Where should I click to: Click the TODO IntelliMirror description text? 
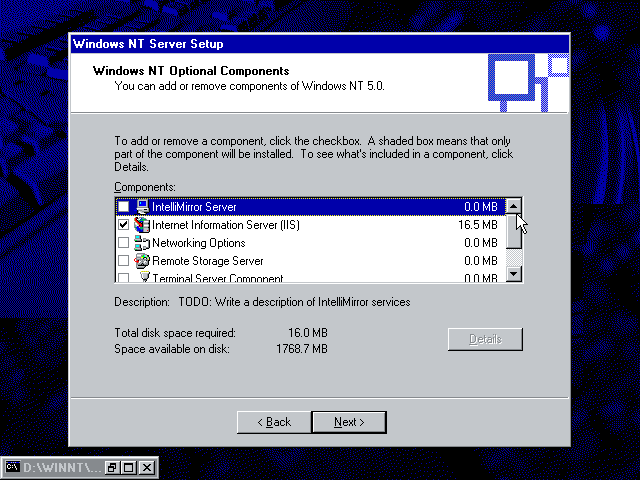[x=294, y=302]
